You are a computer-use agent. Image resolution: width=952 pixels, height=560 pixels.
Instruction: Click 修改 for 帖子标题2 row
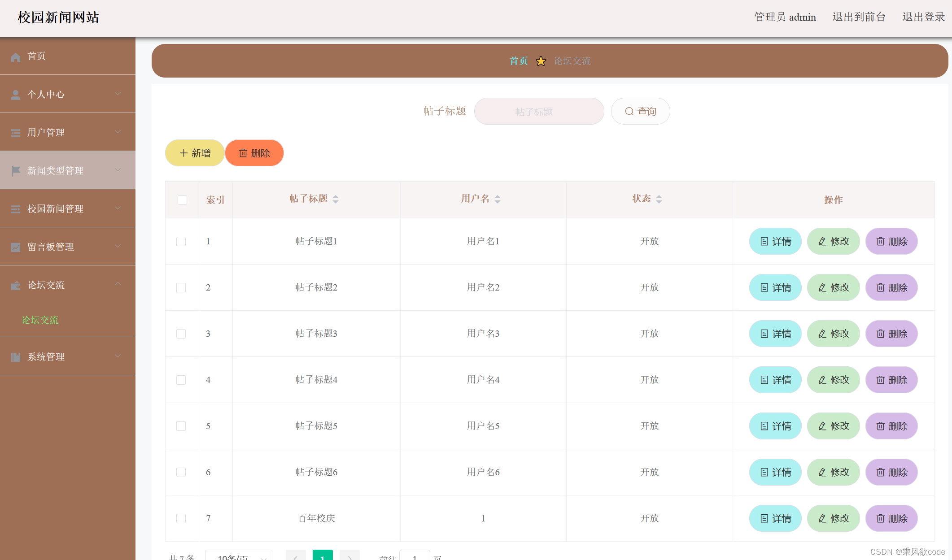point(833,287)
